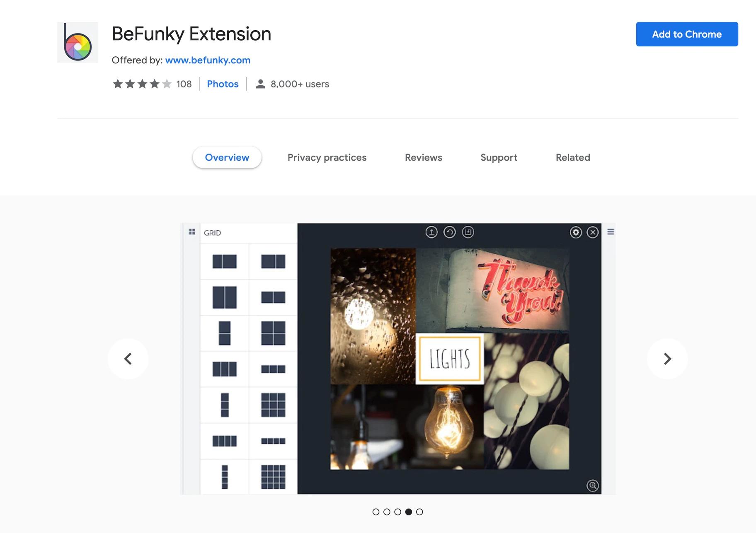Open the settings gear in collage editor
The image size is (756, 533).
click(x=576, y=232)
